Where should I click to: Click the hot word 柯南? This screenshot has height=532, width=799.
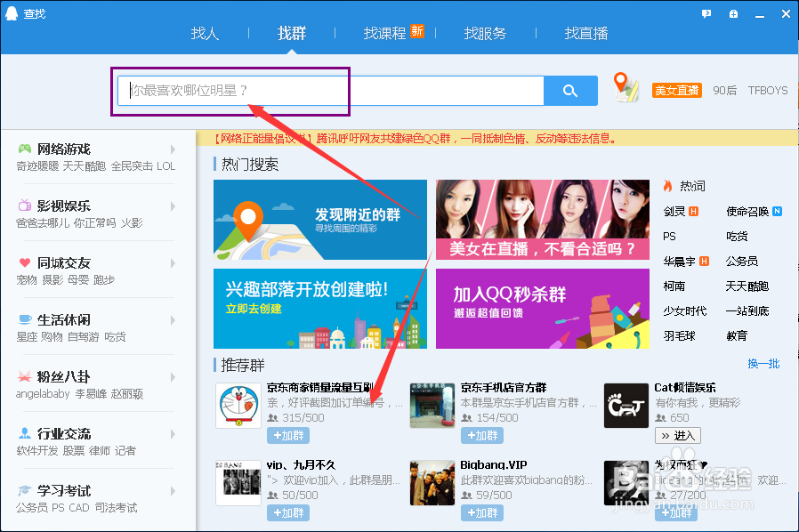[674, 286]
